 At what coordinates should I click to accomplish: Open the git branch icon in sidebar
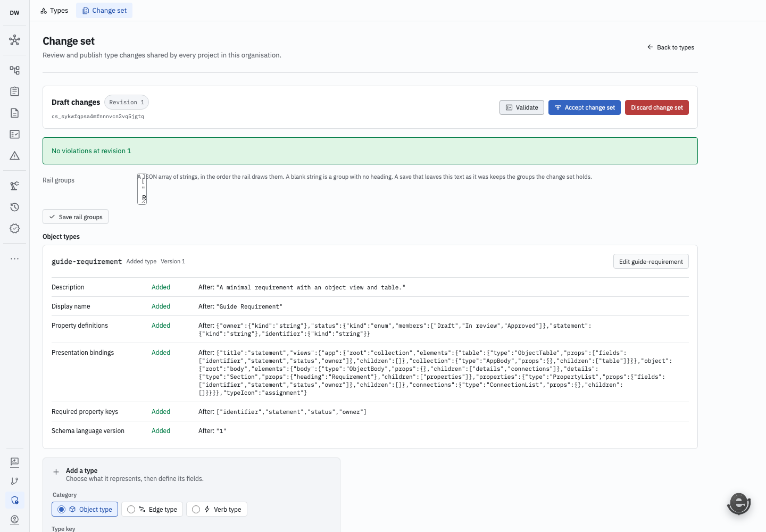[14, 481]
